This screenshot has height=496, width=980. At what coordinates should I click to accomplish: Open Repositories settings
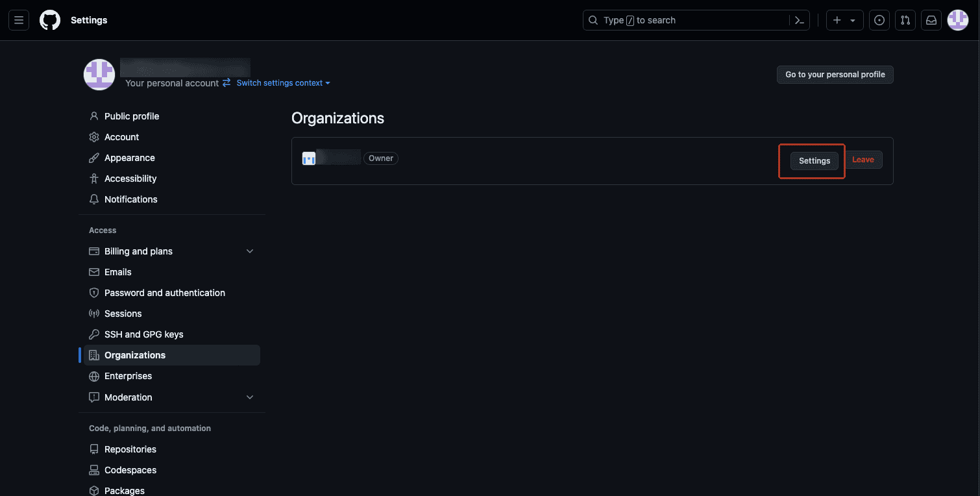tap(172, 449)
